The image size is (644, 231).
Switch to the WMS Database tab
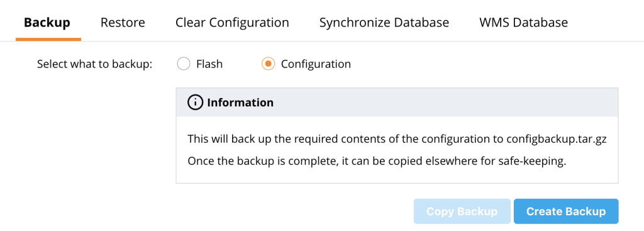(x=524, y=22)
